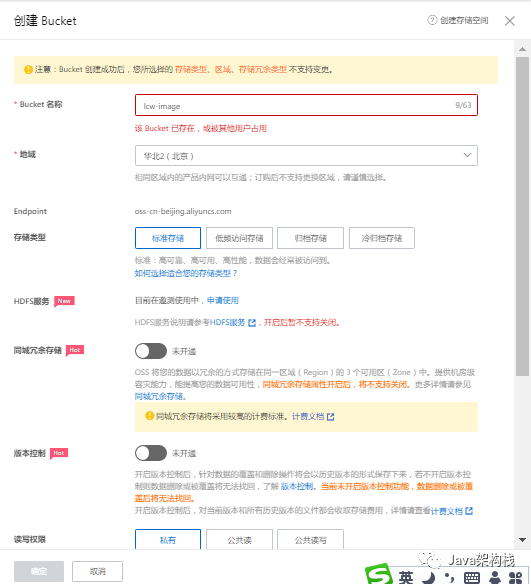Select 归档存储 storage type
This screenshot has width=531, height=584.
[311, 238]
